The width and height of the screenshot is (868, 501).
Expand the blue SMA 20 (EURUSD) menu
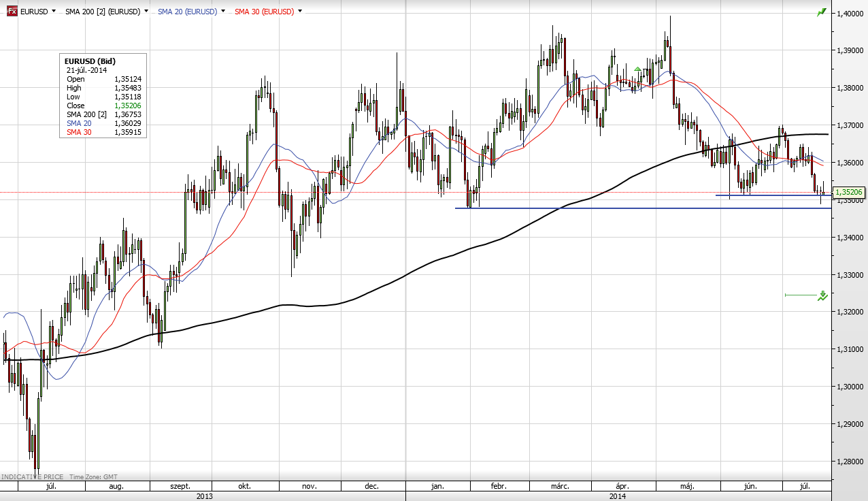tap(222, 12)
